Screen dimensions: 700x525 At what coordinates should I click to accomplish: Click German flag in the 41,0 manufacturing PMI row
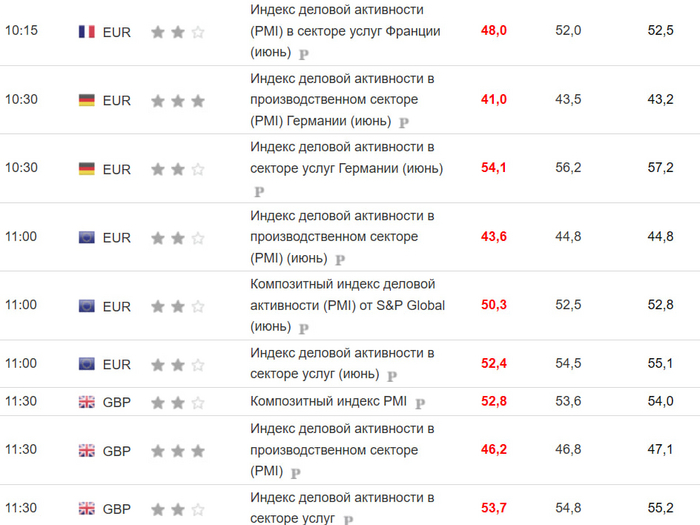[x=86, y=100]
